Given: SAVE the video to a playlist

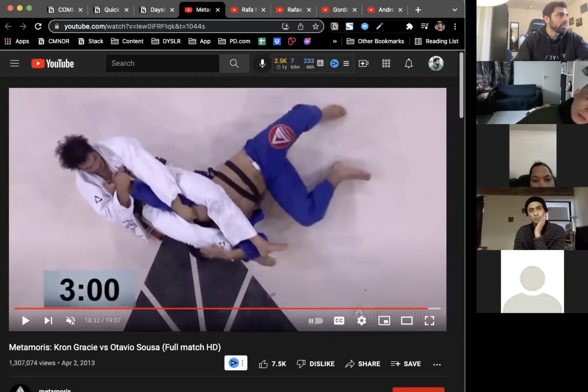Looking at the screenshot, I should [x=405, y=364].
